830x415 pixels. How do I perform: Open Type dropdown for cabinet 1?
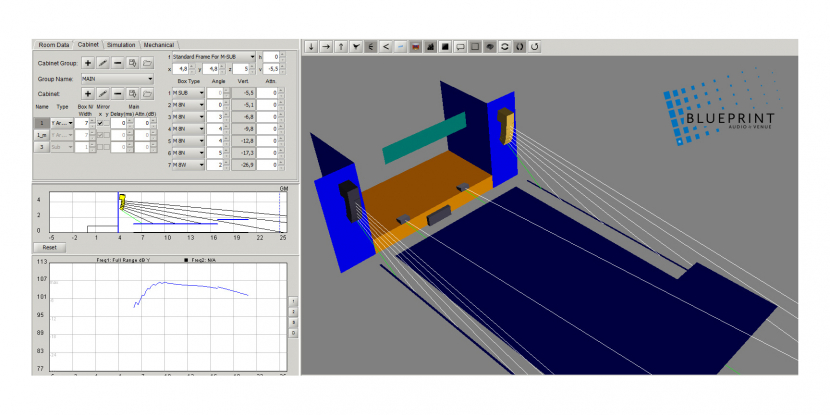62,123
